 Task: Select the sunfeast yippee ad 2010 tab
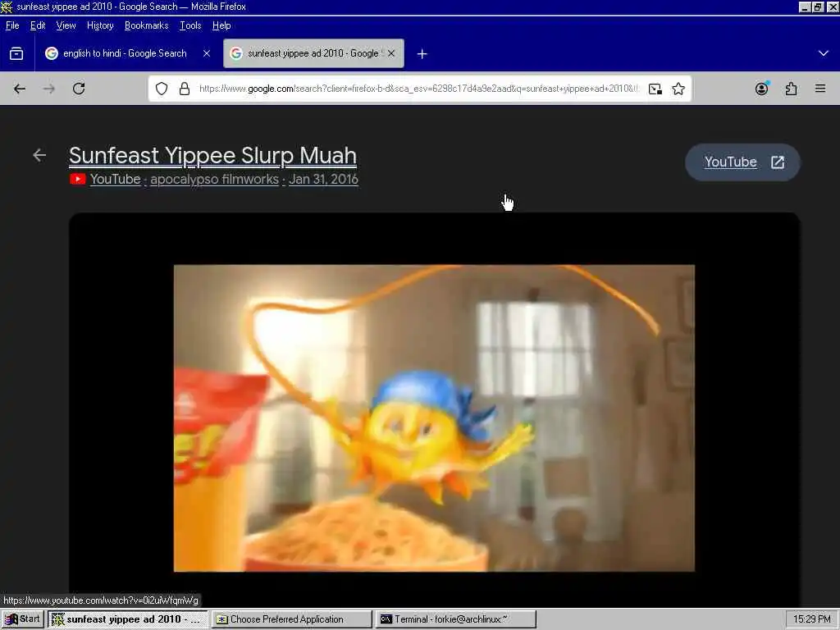tap(313, 53)
